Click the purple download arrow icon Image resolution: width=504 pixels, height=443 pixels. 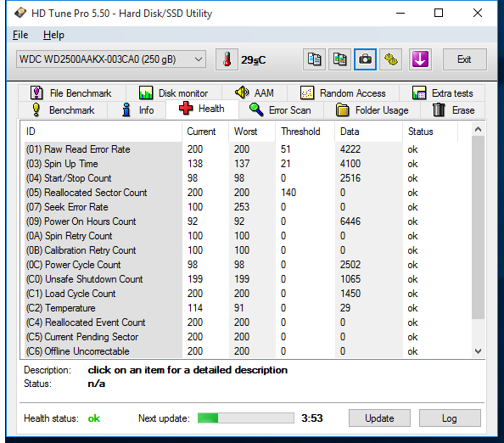[420, 59]
